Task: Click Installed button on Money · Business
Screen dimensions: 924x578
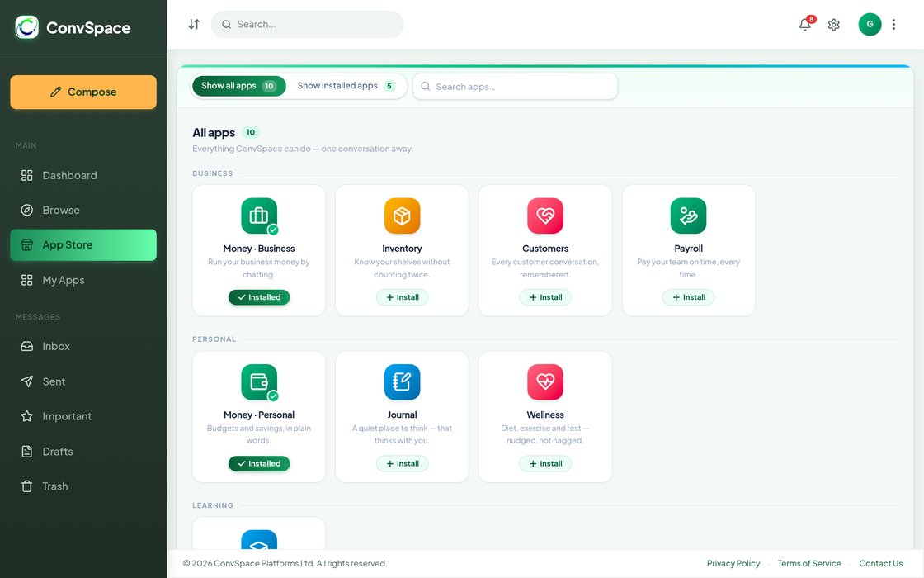Action: pos(259,297)
